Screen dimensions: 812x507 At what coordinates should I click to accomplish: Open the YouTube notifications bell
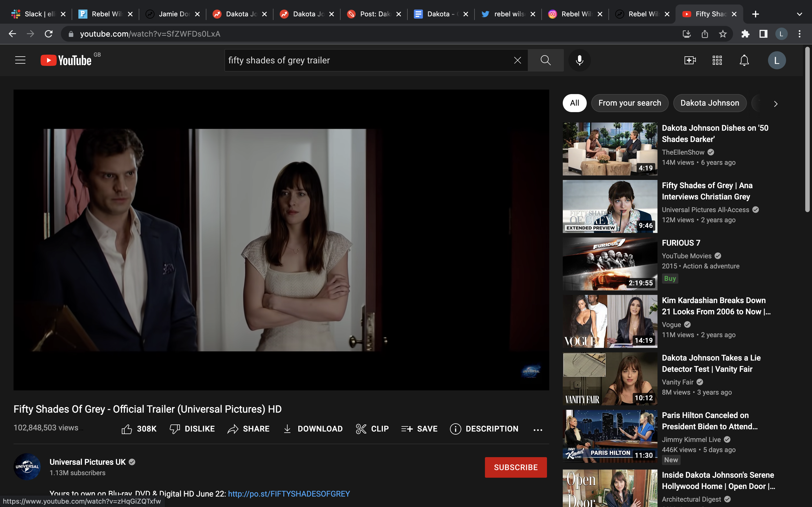pyautogui.click(x=744, y=60)
